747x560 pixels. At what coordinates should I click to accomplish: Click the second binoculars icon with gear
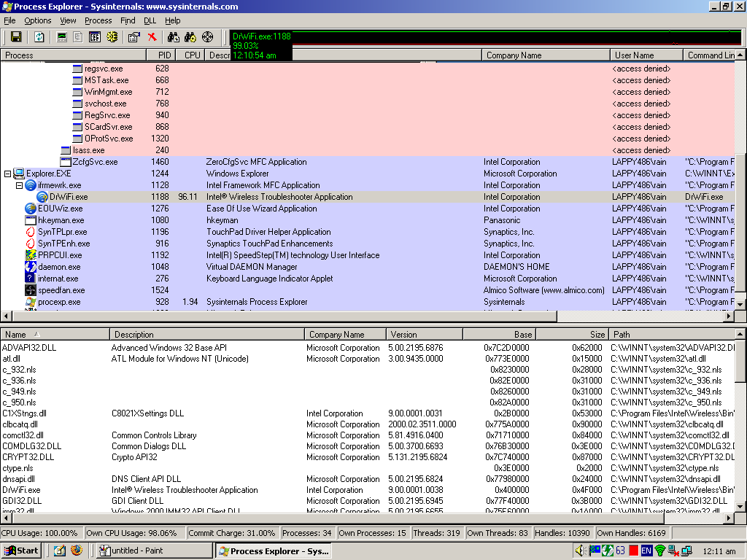(190, 37)
